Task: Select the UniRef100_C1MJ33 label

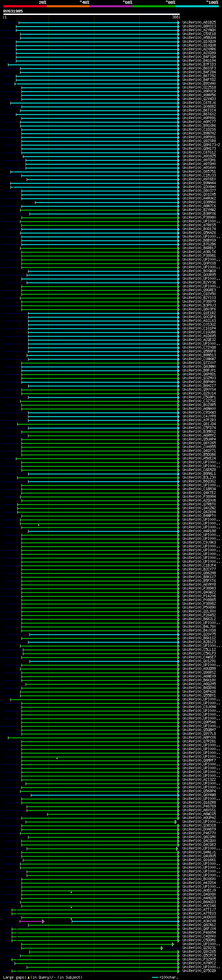Action: pos(199,175)
